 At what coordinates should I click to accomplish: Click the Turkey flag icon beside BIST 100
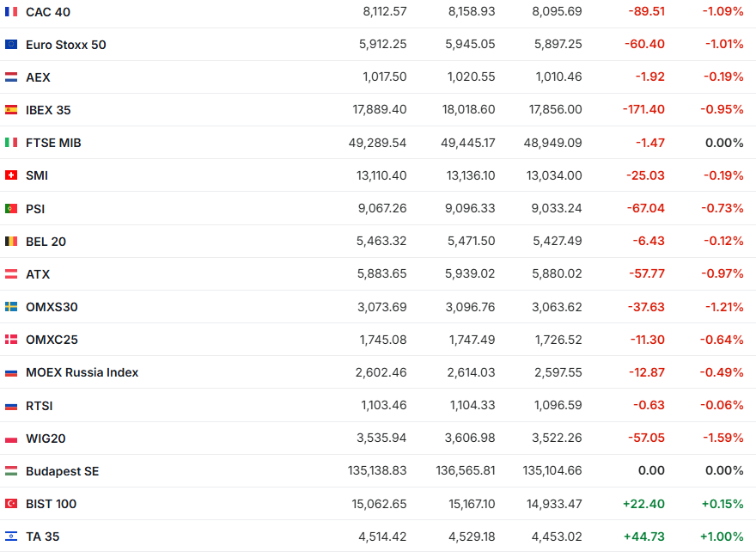click(11, 504)
